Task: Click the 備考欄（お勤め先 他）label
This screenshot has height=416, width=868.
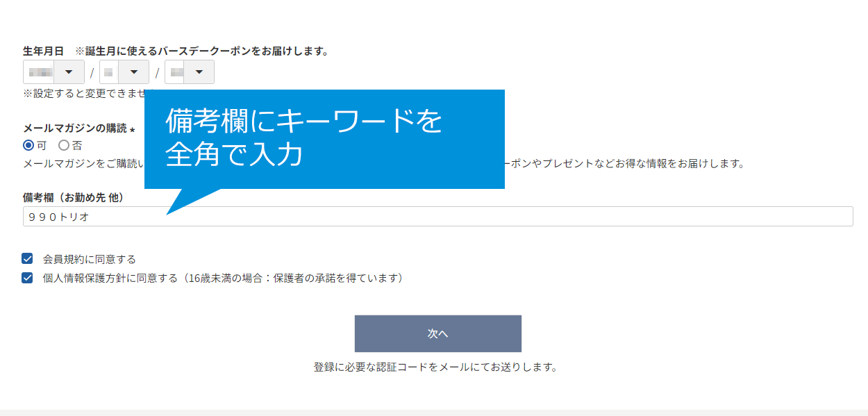Action: [74, 198]
